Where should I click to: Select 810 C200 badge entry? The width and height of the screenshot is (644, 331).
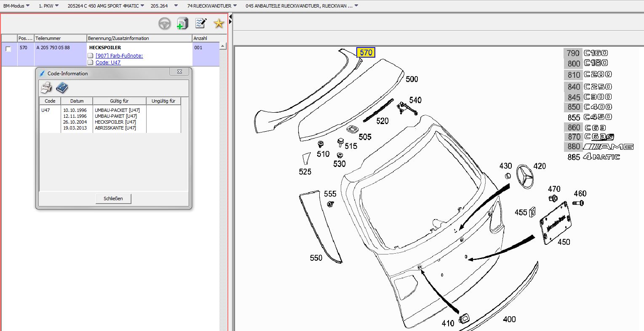pos(588,75)
